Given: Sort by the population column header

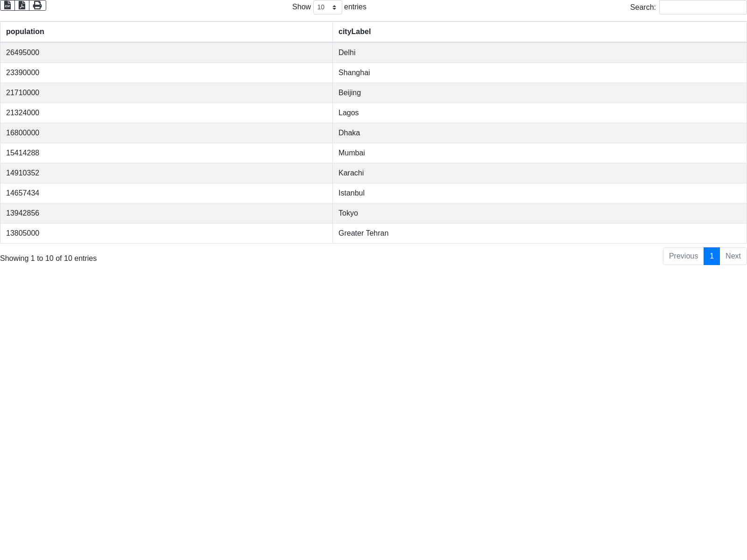Looking at the screenshot, I should click(x=25, y=32).
